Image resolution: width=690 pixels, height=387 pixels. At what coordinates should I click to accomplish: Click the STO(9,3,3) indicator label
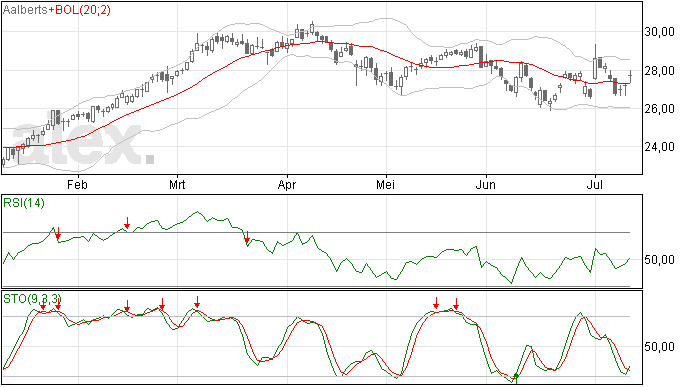[x=32, y=299]
